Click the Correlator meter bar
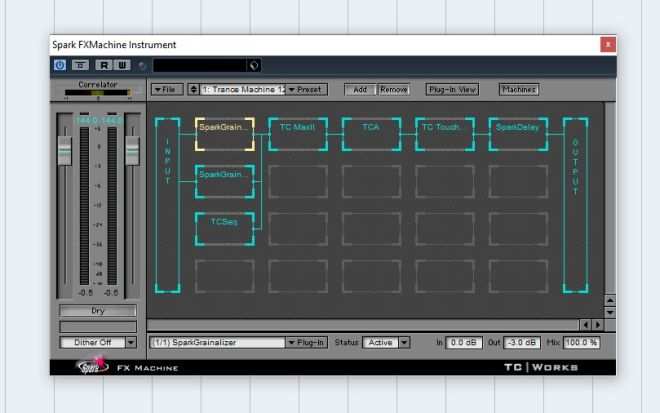 98,93
